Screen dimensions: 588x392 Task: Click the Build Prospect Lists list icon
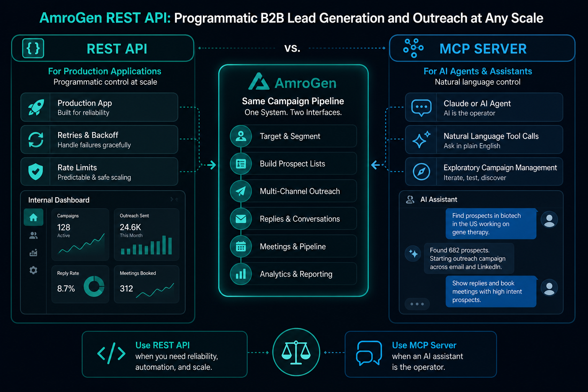pos(241,164)
